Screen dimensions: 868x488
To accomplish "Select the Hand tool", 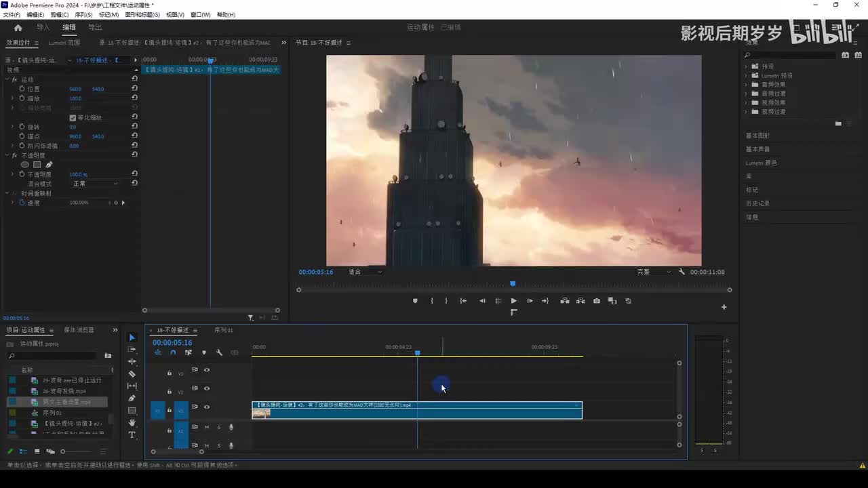I will click(x=132, y=422).
